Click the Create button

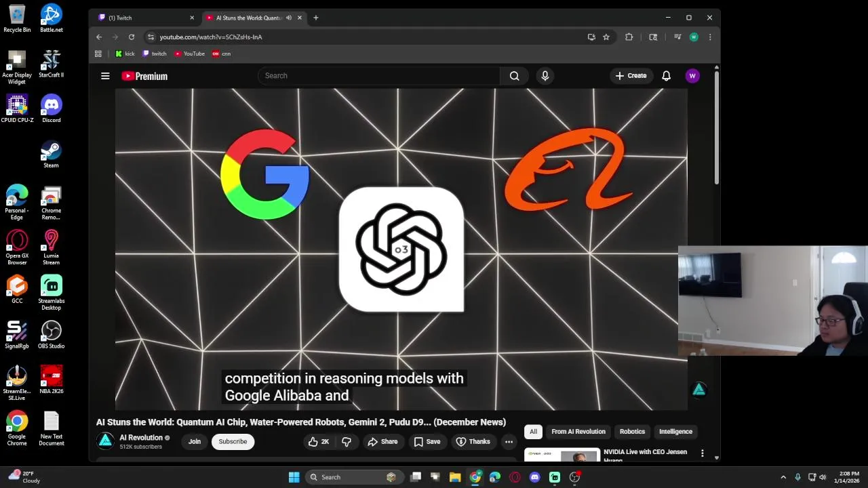pyautogui.click(x=631, y=76)
